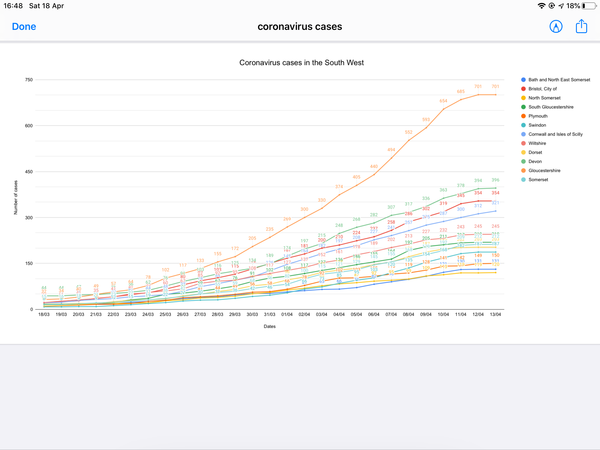
Task: Click the 16:48 clock in status bar
Action: coord(13,6)
